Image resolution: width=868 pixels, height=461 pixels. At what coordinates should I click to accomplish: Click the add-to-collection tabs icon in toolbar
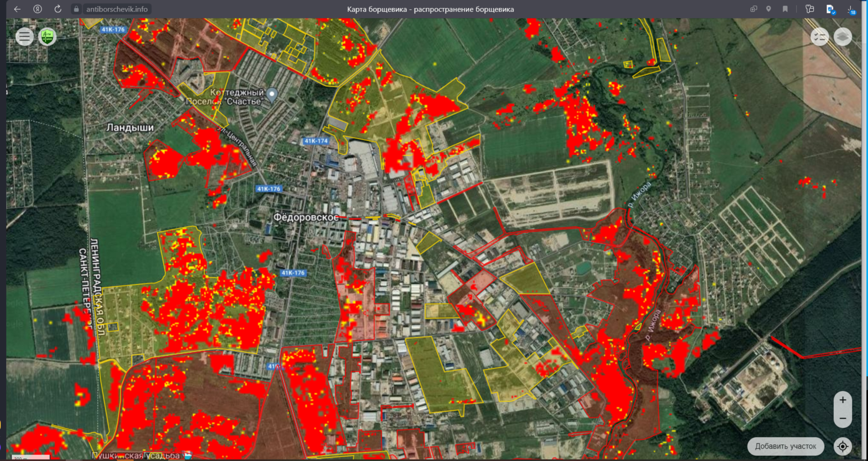[x=754, y=9]
